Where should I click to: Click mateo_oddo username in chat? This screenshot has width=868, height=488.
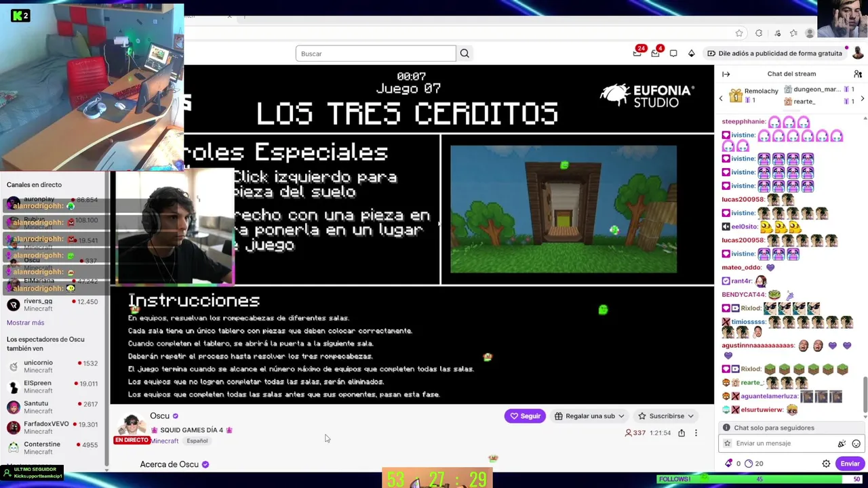pos(741,268)
